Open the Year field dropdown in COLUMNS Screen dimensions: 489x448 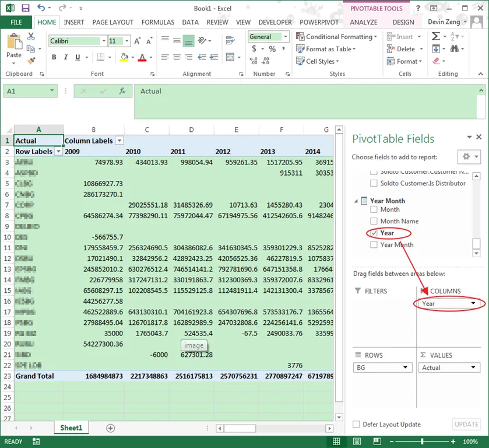pos(473,303)
